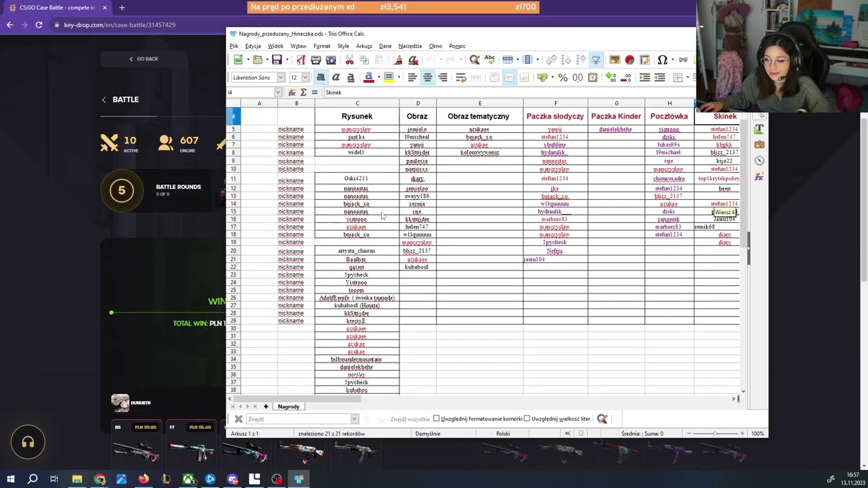Click the headphones icon on Key-Drop page
Image resolution: width=868 pixels, height=488 pixels.
click(28, 443)
